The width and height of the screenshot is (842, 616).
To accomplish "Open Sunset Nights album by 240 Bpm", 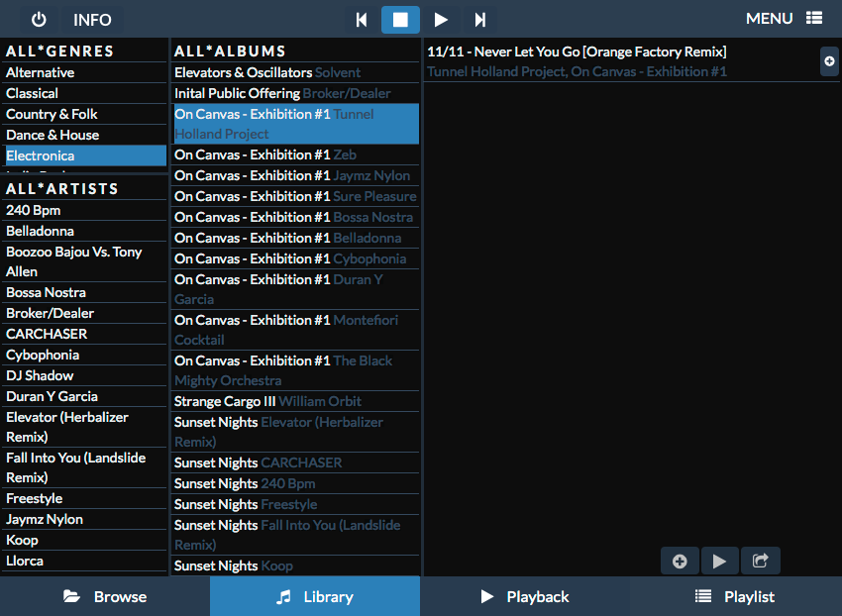I will click(295, 484).
